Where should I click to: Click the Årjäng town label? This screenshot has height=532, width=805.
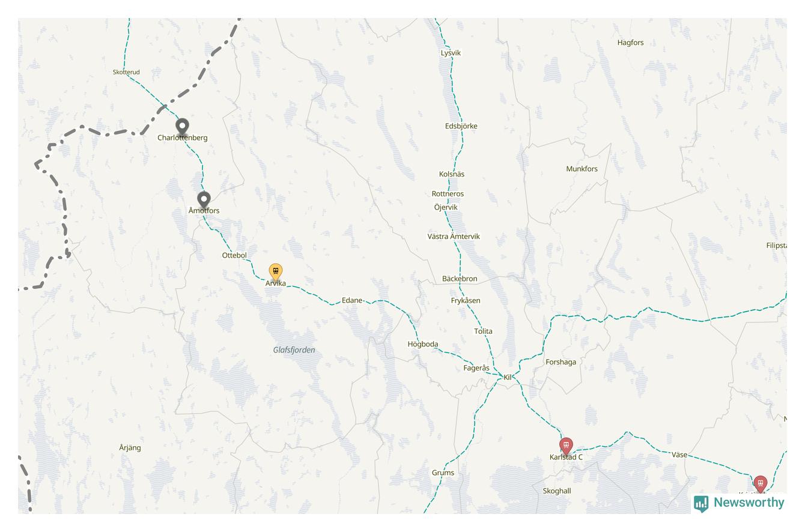(130, 447)
